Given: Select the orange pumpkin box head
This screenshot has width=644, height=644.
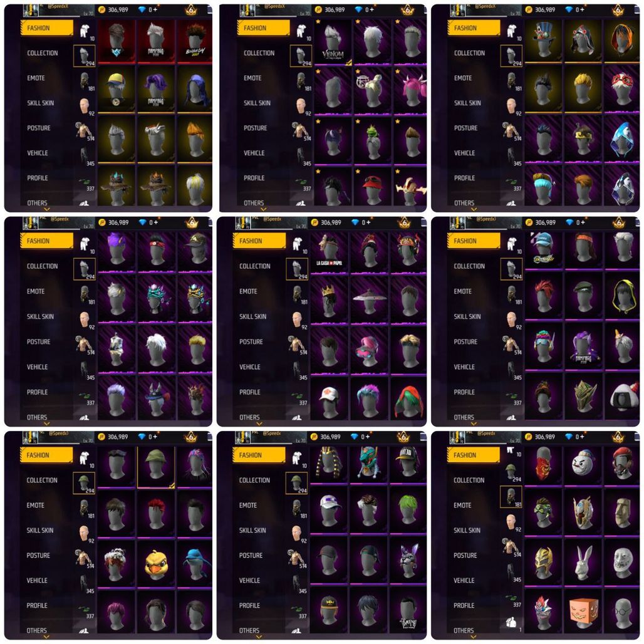Looking at the screenshot, I should click(x=583, y=613).
